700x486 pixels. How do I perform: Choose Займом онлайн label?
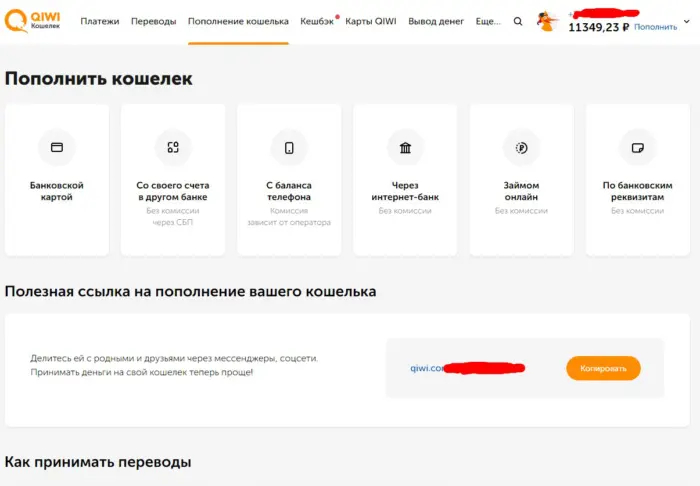click(x=521, y=191)
